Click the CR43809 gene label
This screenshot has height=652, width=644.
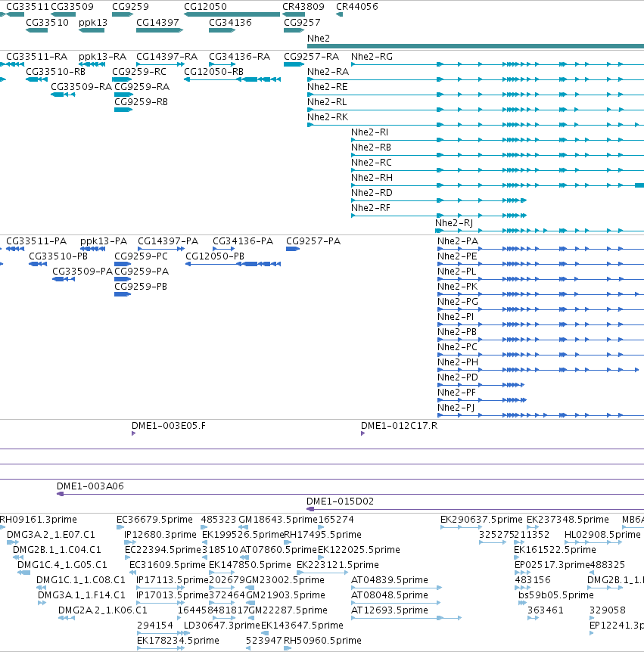[x=303, y=7]
